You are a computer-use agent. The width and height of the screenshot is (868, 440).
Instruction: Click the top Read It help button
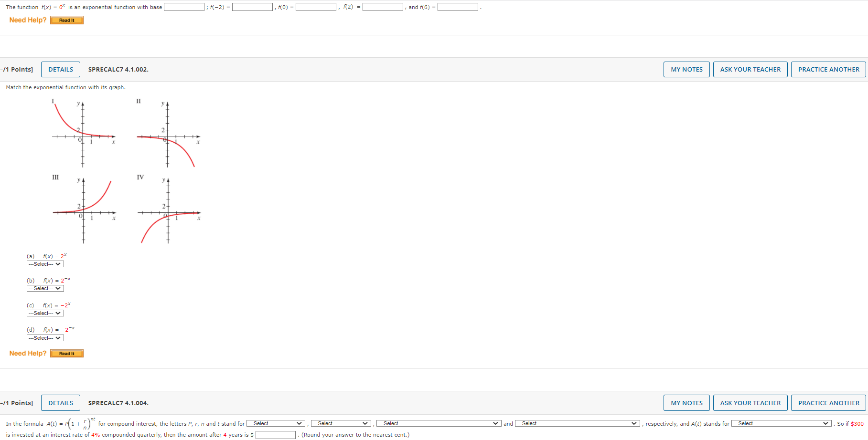pos(67,20)
